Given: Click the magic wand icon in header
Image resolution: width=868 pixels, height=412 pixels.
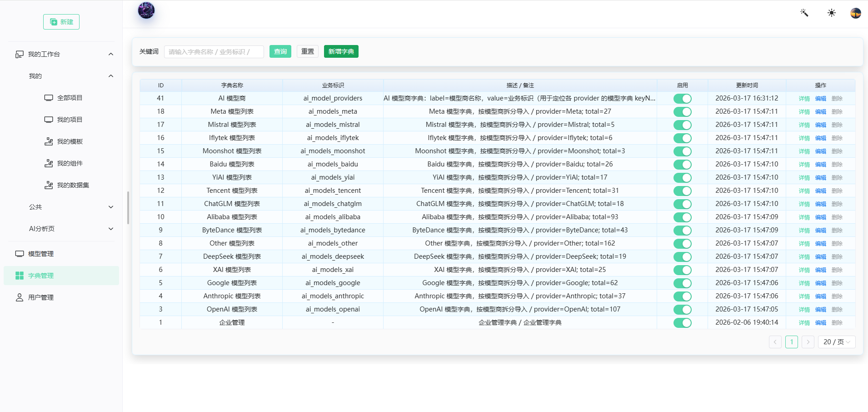Looking at the screenshot, I should 804,13.
